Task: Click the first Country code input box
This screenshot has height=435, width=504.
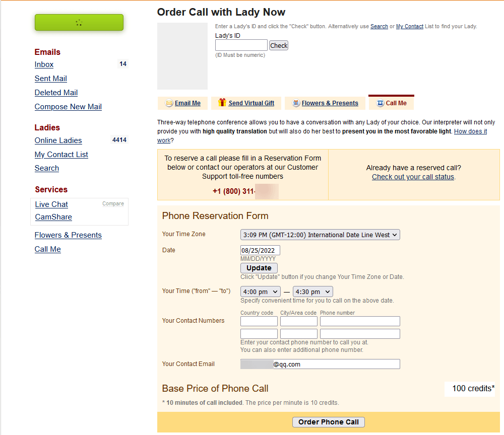Action: pyautogui.click(x=259, y=321)
